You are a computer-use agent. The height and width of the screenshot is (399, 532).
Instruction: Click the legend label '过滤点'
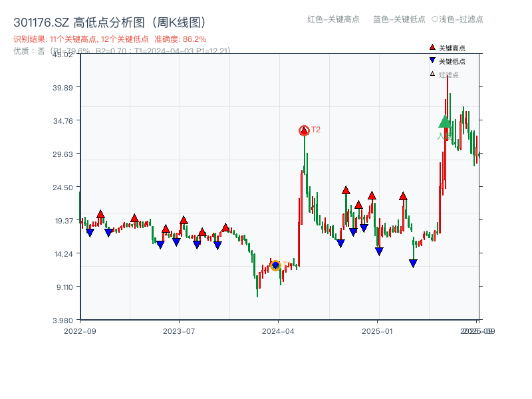448,74
